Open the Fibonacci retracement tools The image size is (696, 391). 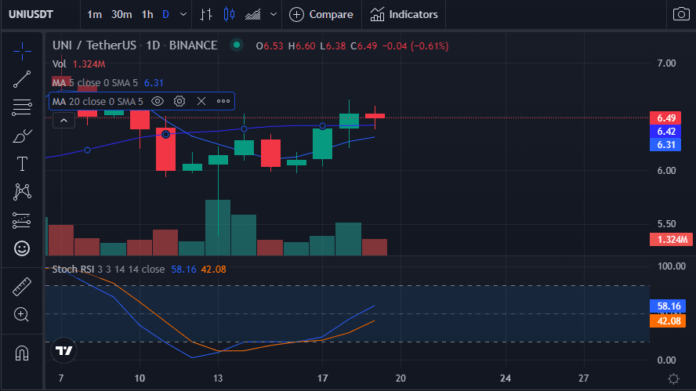coord(22,107)
